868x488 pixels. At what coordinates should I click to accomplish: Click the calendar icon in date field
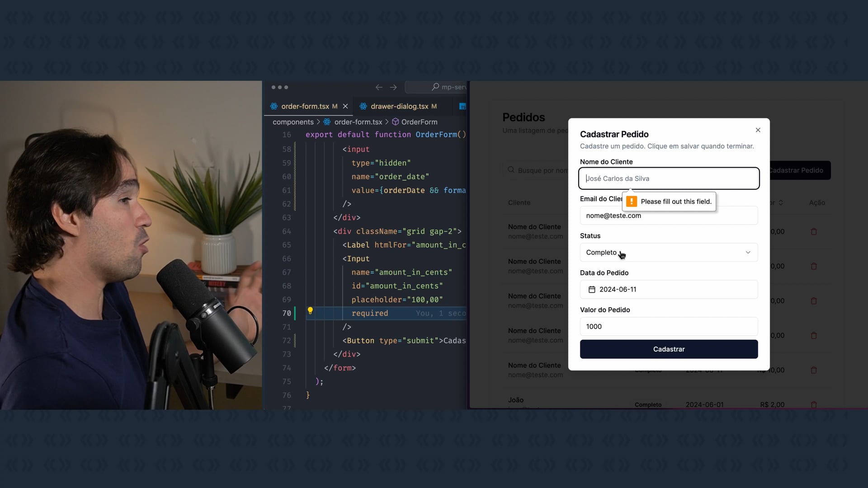click(x=592, y=290)
